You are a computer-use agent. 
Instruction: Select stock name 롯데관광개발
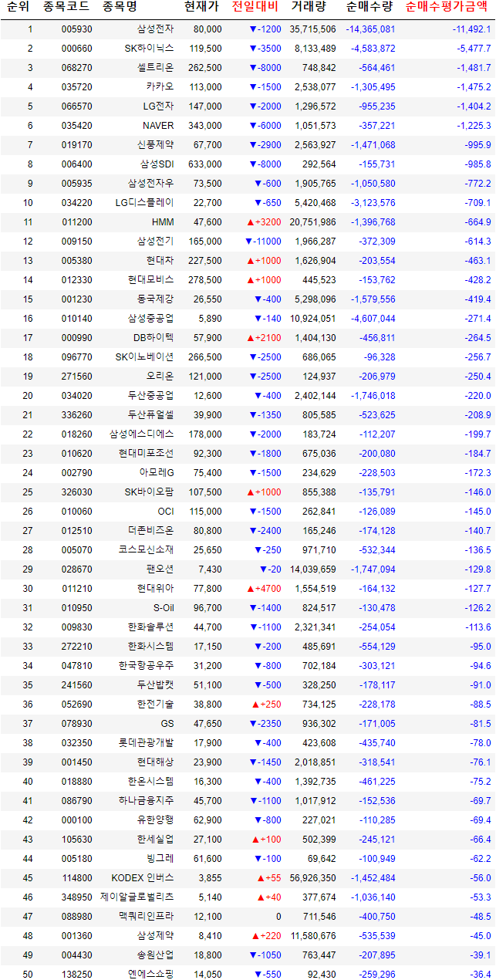[x=147, y=743]
